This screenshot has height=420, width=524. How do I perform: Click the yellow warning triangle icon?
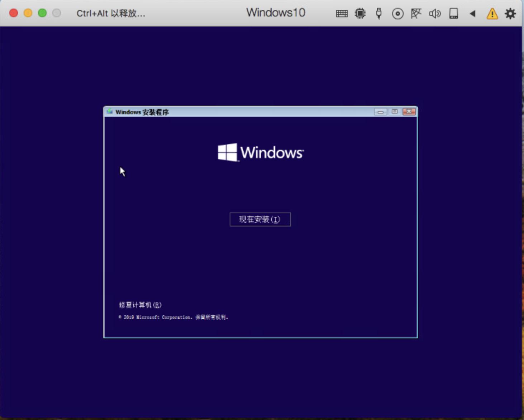(x=492, y=14)
